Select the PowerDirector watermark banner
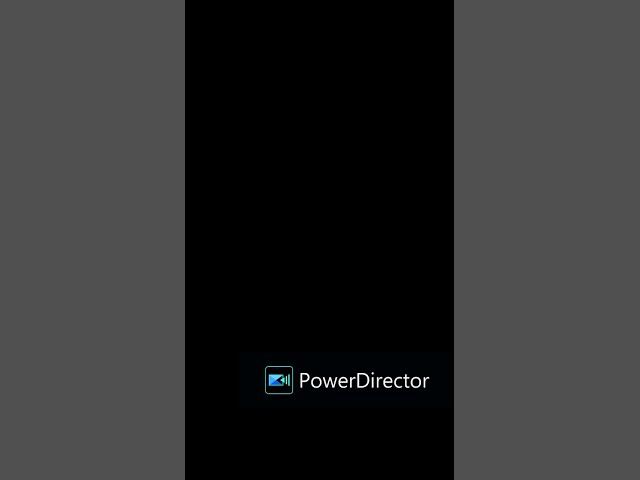The height and width of the screenshot is (480, 640). [346, 380]
